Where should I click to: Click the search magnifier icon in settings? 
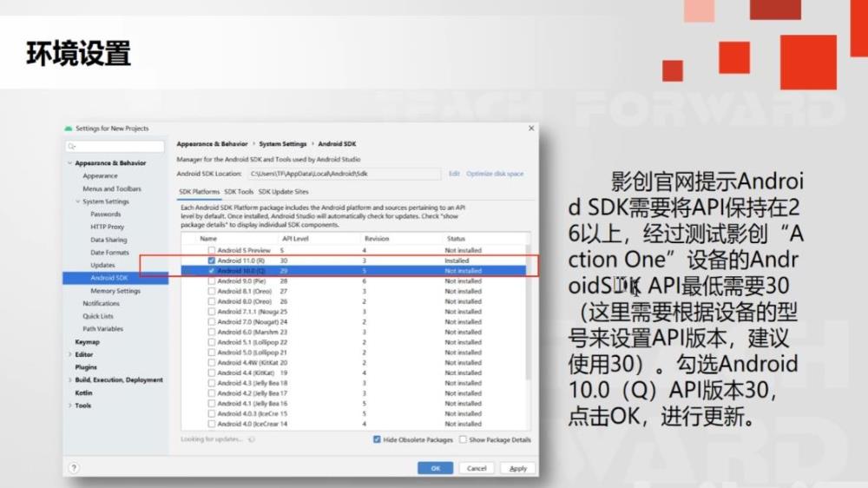click(72, 146)
